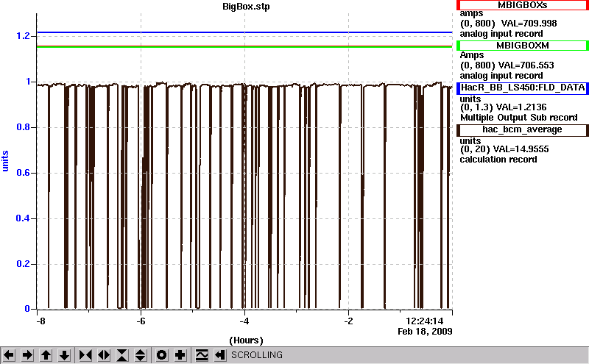This screenshot has width=589, height=364.
Task: Click the 0.6 y-axis tick label
Action: [23, 173]
